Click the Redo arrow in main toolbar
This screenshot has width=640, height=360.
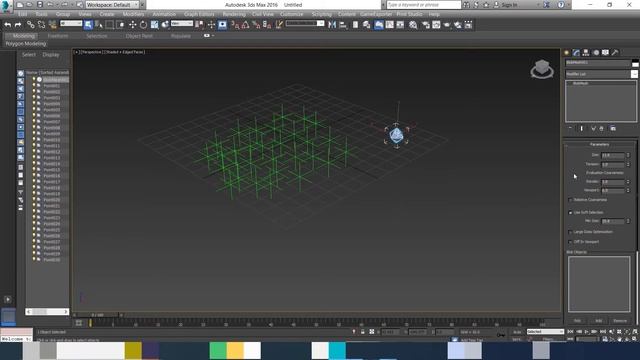click(18, 25)
